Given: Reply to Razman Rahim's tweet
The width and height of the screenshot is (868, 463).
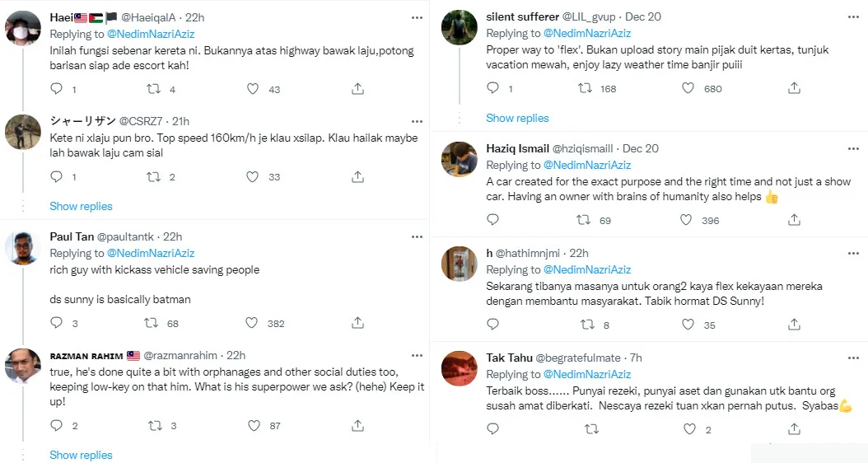Looking at the screenshot, I should click(x=56, y=426).
